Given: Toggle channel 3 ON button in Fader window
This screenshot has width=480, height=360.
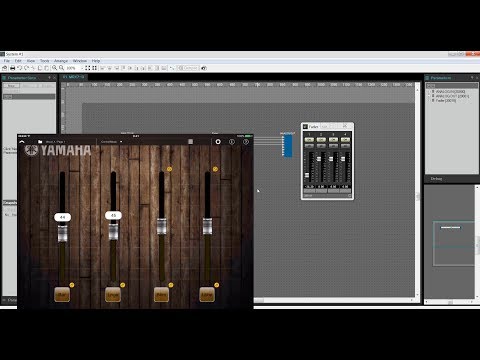Looking at the screenshot, I should (x=333, y=140).
